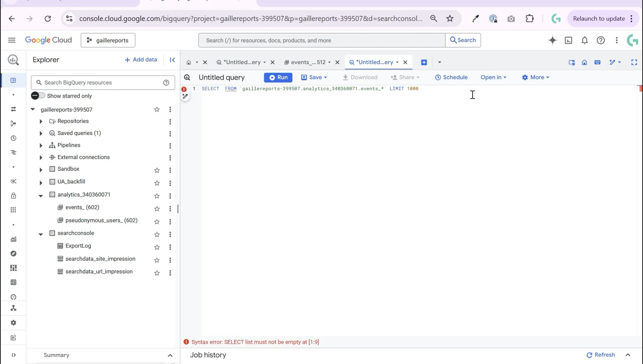Reload the browser page
The width and height of the screenshot is (643, 364).
[48, 19]
